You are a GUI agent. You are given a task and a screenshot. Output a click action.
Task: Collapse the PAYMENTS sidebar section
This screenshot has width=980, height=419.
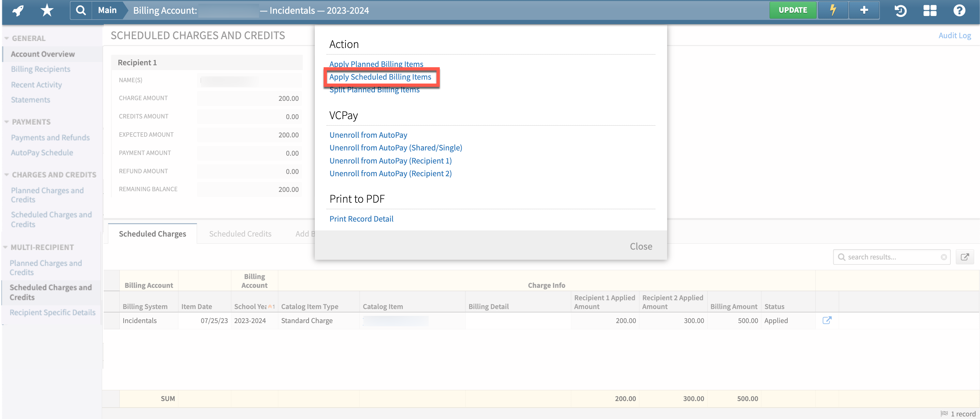[7, 121]
